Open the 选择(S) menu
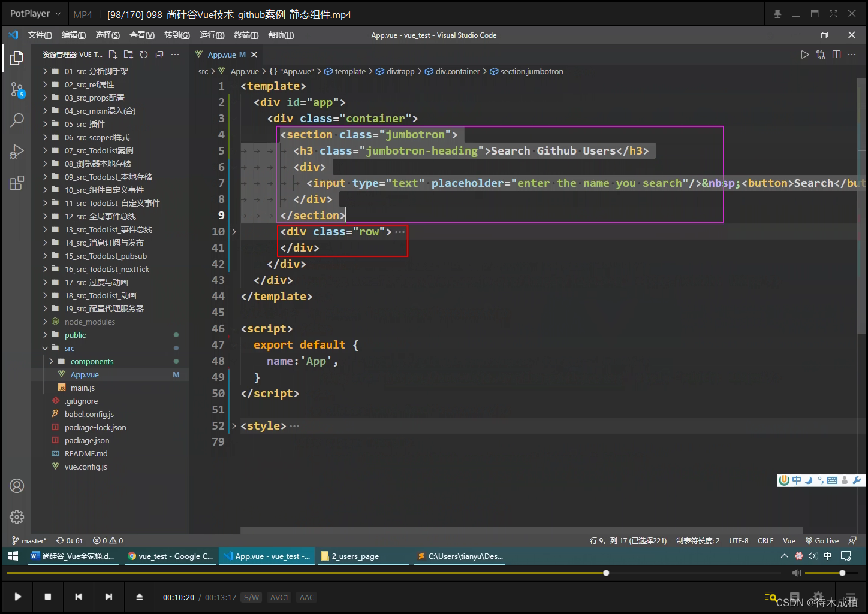The image size is (868, 614). (108, 35)
